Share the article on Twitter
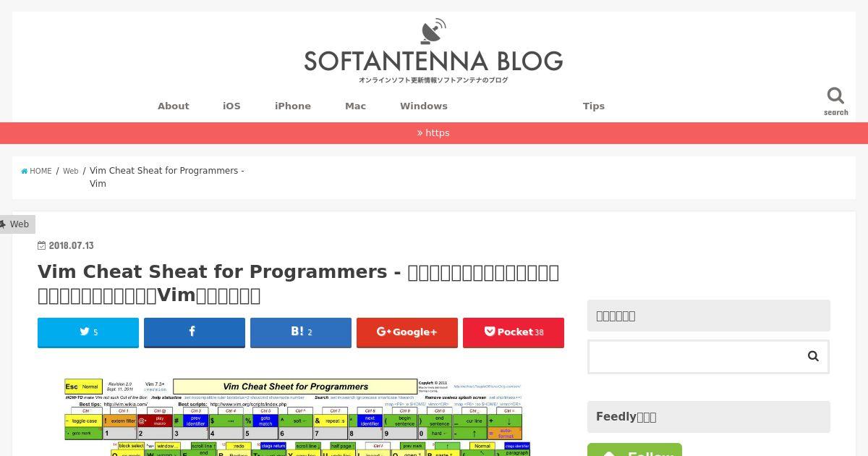Viewport: 868px width, 456px height. (88, 332)
